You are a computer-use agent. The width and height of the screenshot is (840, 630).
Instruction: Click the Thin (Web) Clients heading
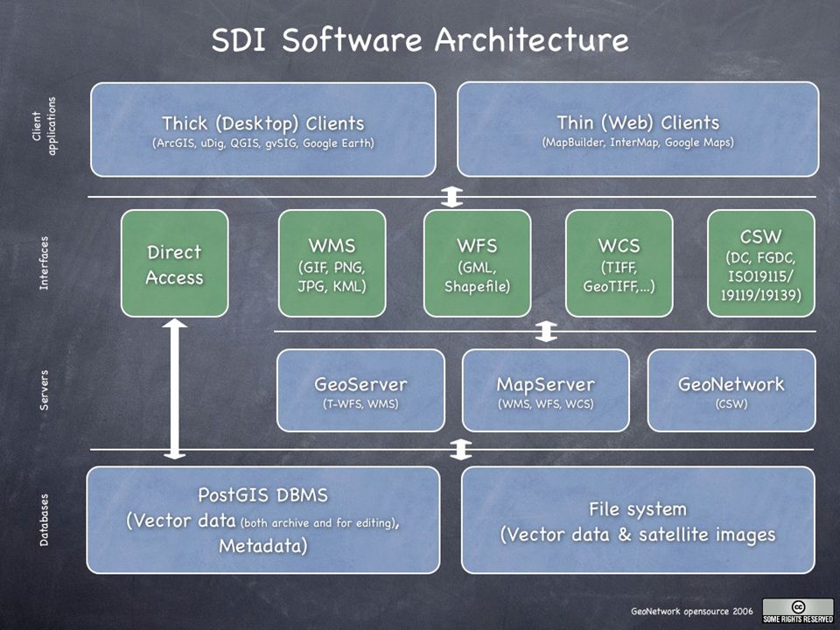[638, 122]
